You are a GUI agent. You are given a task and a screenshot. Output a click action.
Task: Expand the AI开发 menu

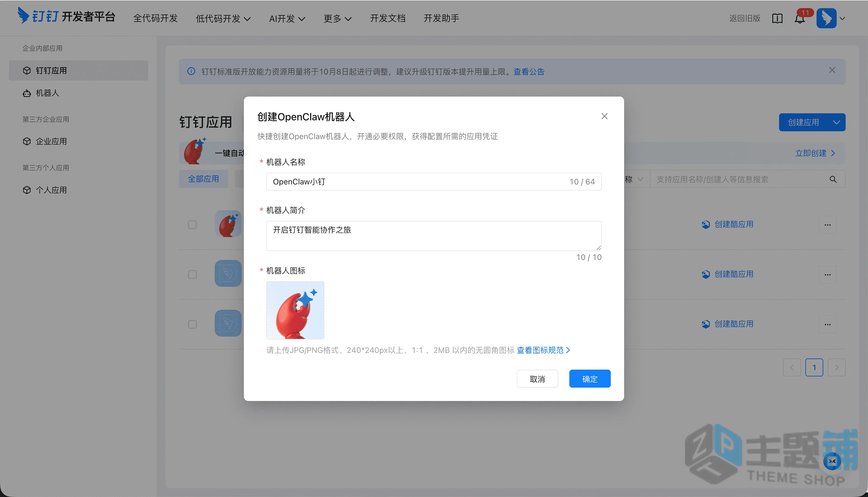pyautogui.click(x=287, y=18)
